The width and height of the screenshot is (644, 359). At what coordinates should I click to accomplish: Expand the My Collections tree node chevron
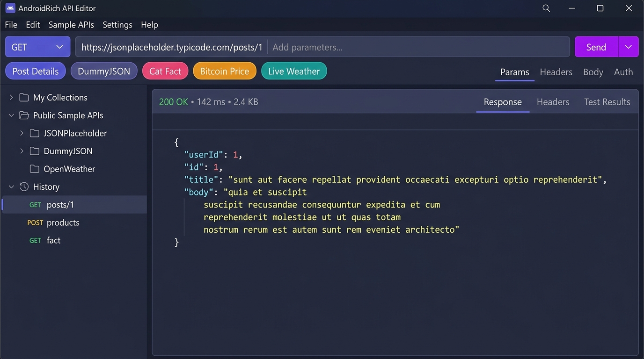point(11,97)
